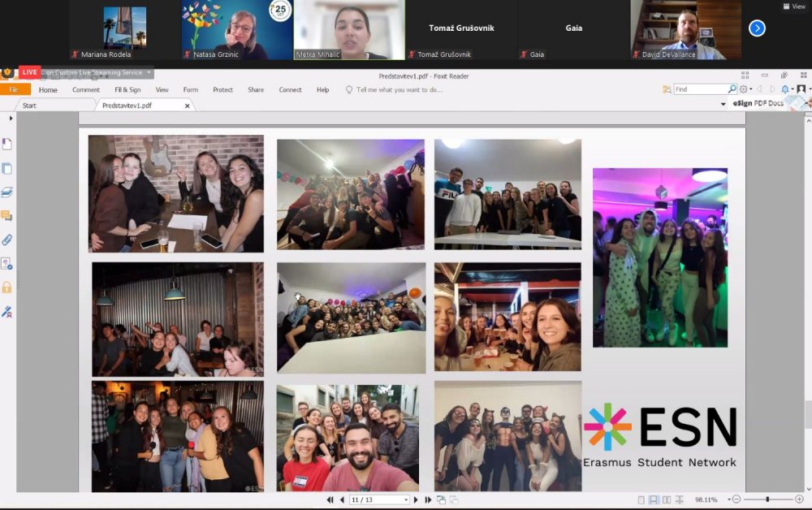Enable single page view mode

pos(641,499)
